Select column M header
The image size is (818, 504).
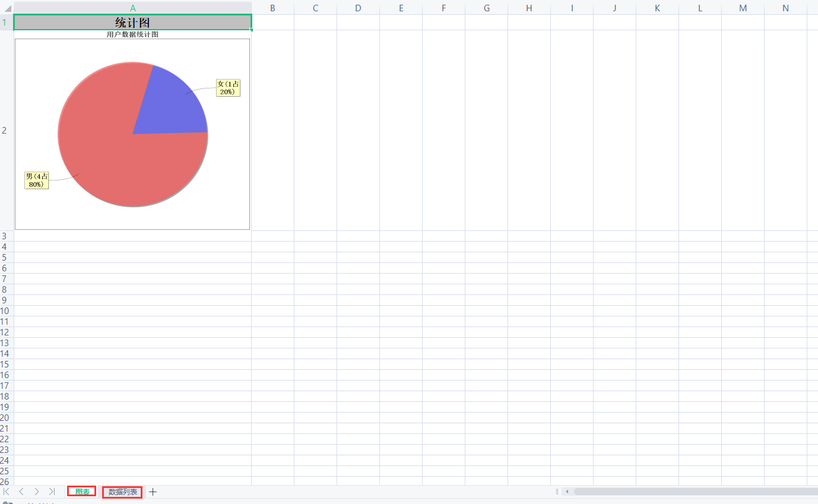[743, 8]
